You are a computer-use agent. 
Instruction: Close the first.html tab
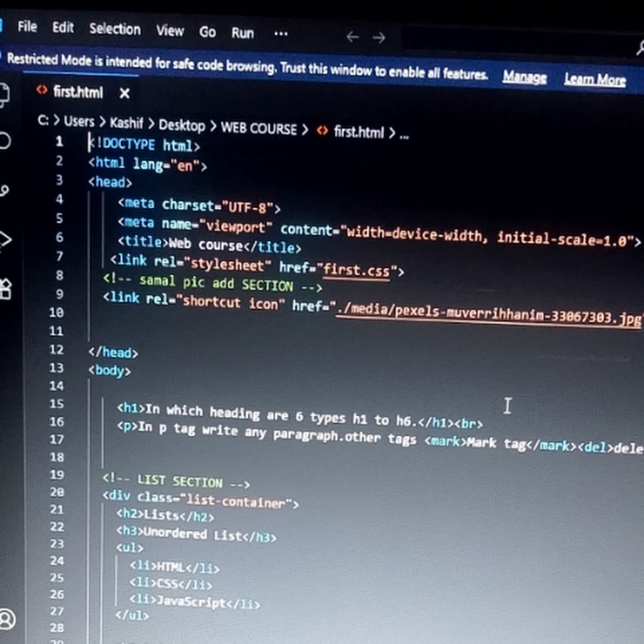click(x=125, y=93)
